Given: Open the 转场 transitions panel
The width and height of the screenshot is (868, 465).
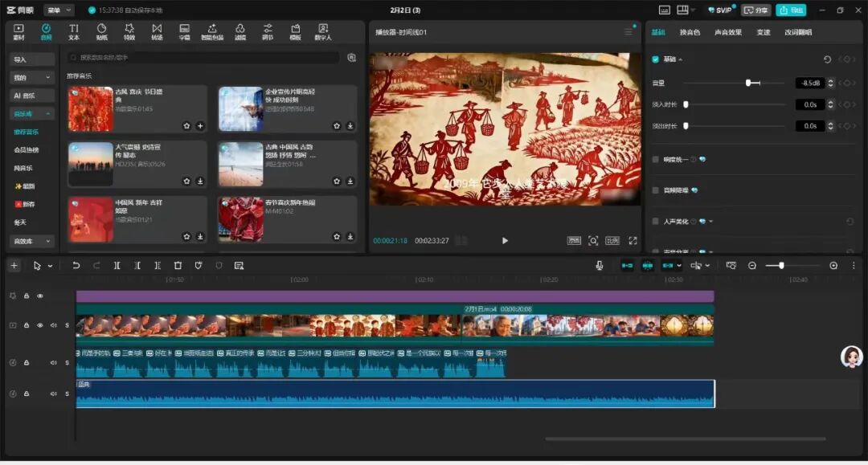Looking at the screenshot, I should [x=157, y=32].
